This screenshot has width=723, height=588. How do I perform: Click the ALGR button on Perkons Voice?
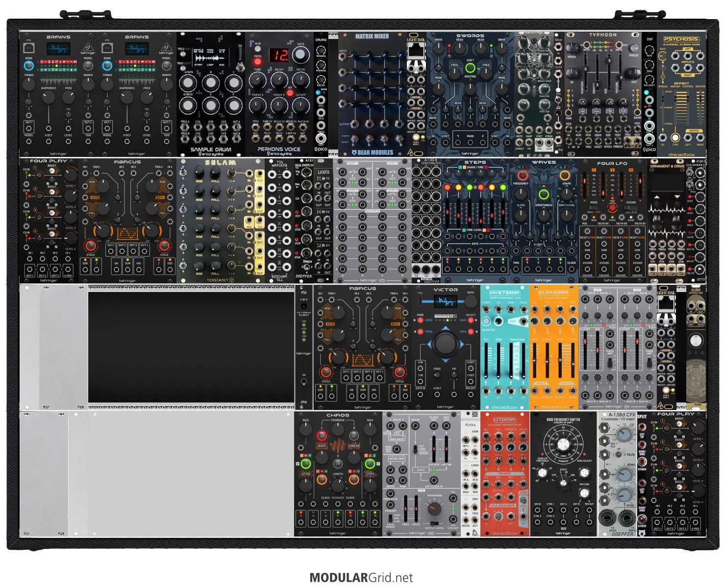(x=258, y=50)
